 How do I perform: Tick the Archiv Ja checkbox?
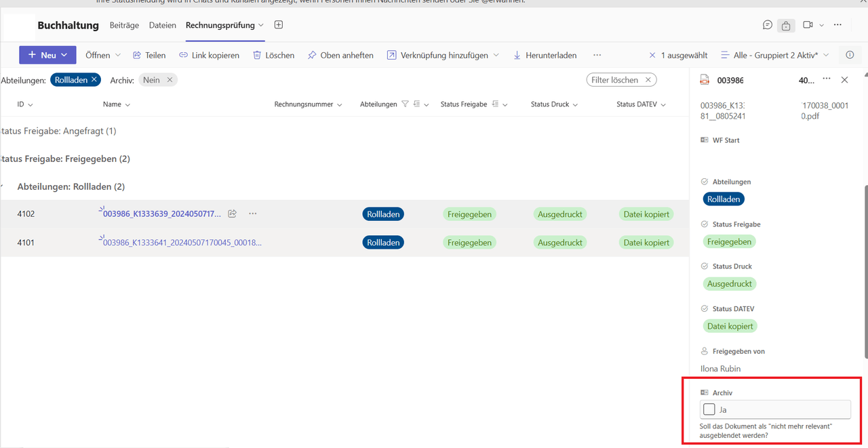point(709,409)
